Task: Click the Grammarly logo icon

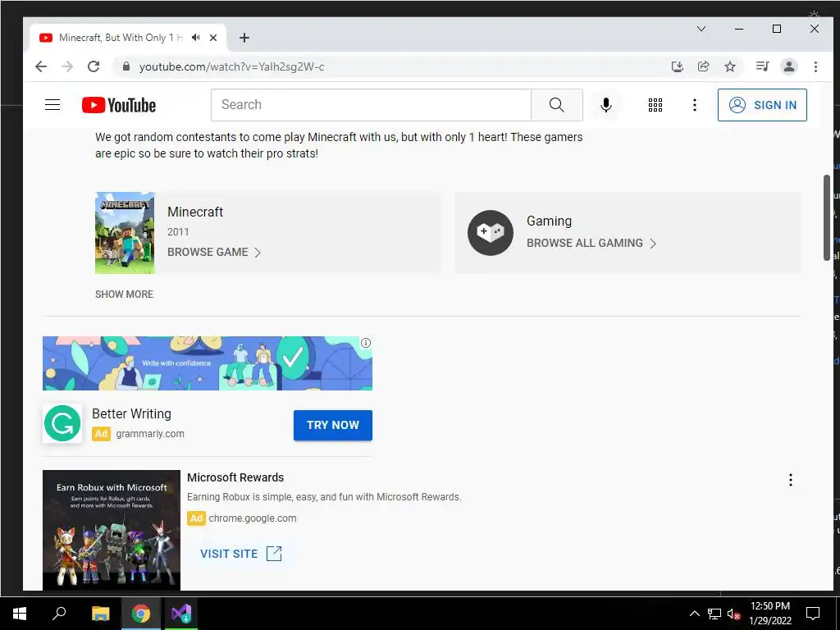Action: pos(62,423)
